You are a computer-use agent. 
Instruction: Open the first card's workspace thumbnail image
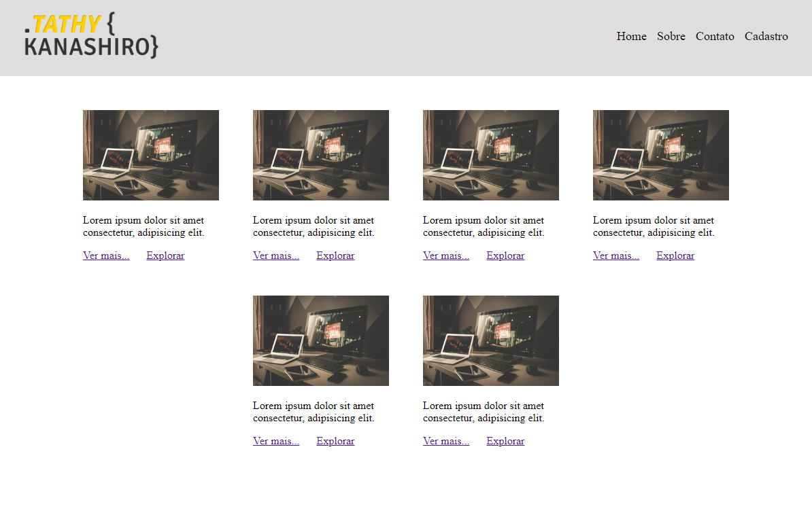[150, 155]
